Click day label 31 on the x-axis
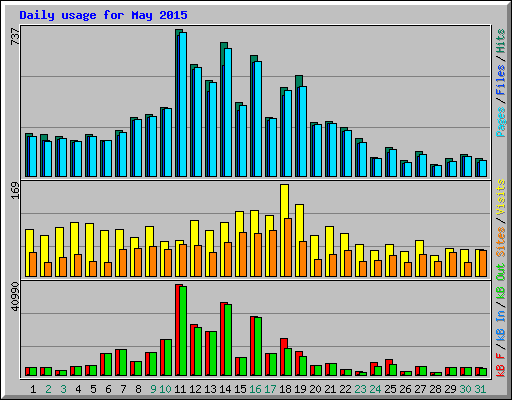 click(x=480, y=389)
